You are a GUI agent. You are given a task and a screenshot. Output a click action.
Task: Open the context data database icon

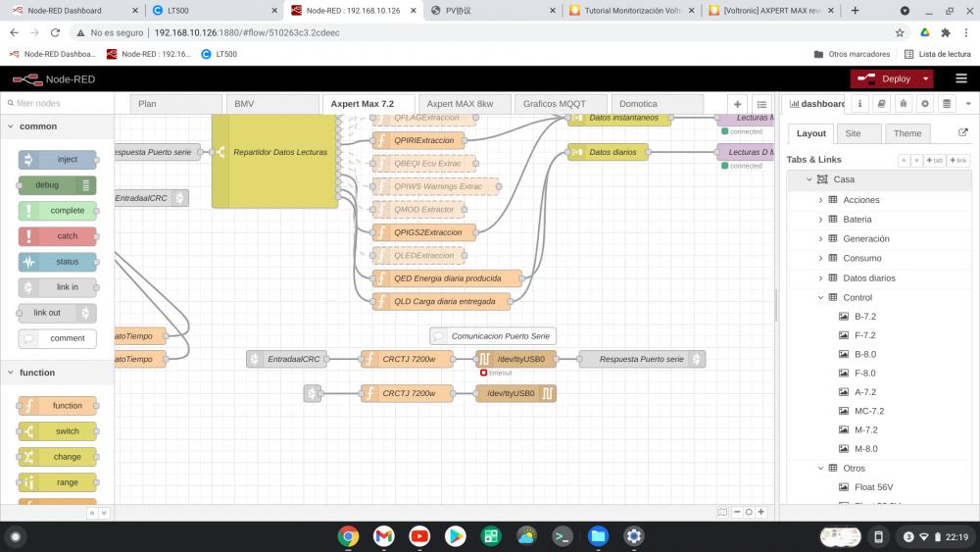(x=947, y=104)
